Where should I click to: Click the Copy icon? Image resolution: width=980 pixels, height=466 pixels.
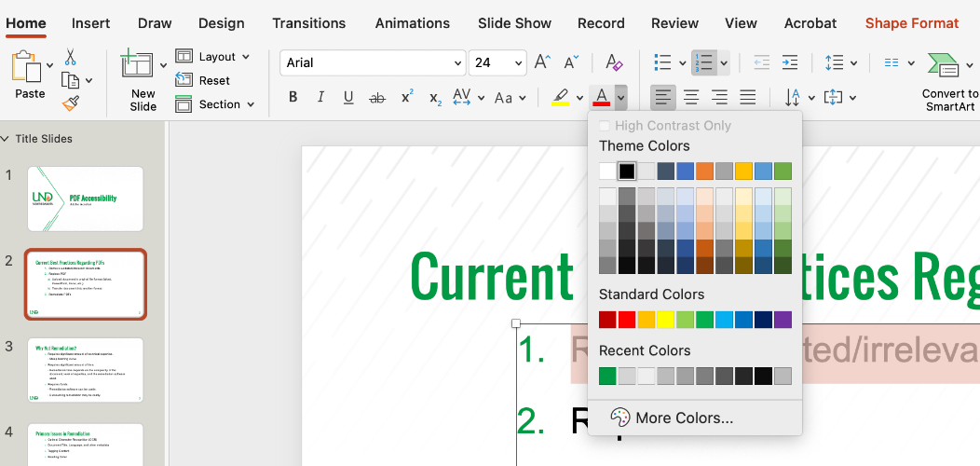pyautogui.click(x=70, y=80)
